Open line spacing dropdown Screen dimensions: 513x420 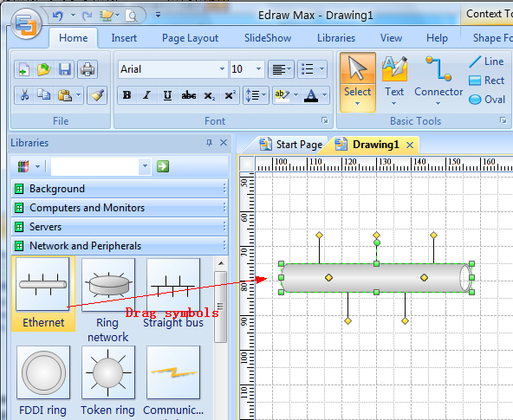256,95
